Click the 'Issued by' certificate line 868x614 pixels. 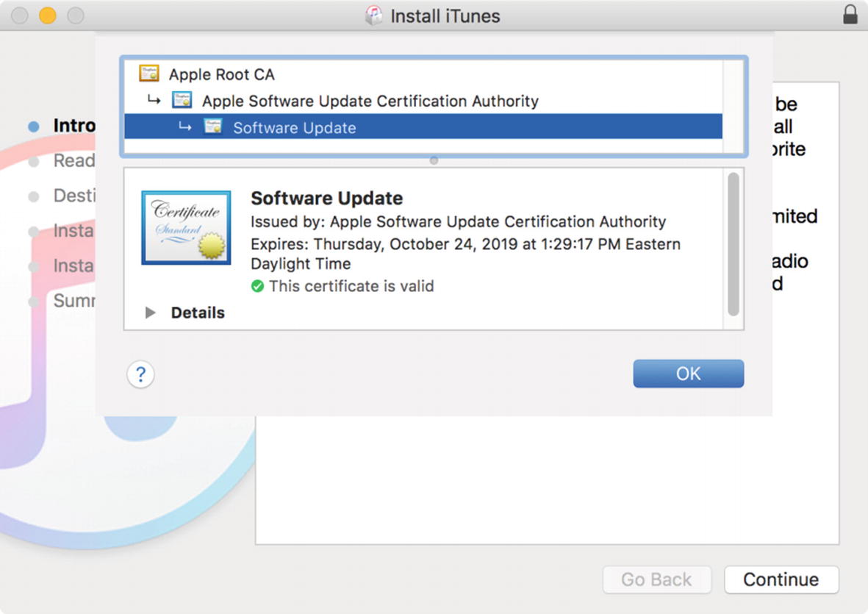(x=459, y=221)
